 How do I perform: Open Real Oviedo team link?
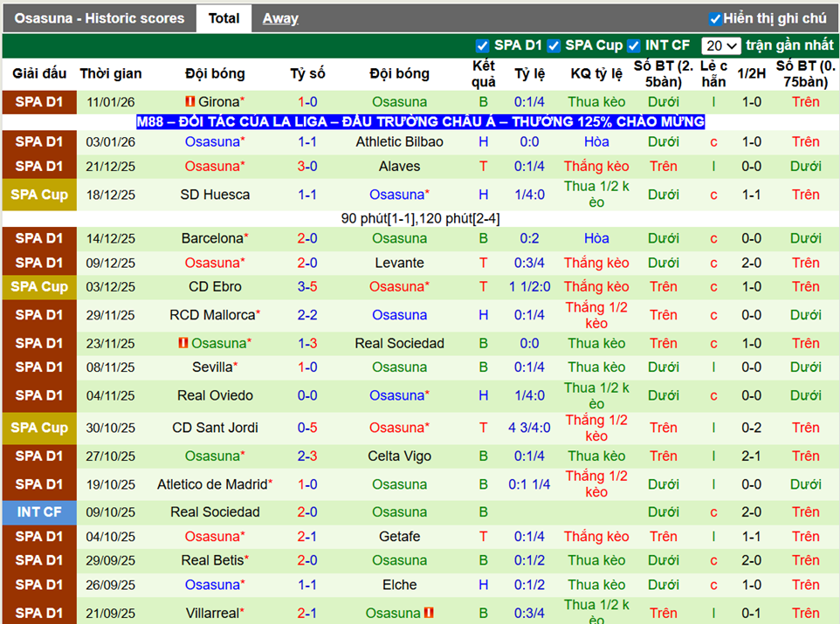[215, 396]
